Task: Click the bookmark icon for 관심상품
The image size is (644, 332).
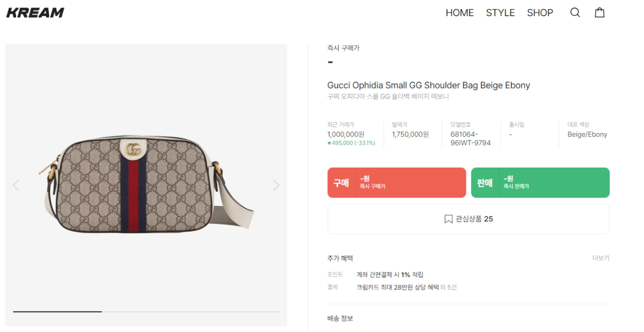Action: click(x=448, y=219)
